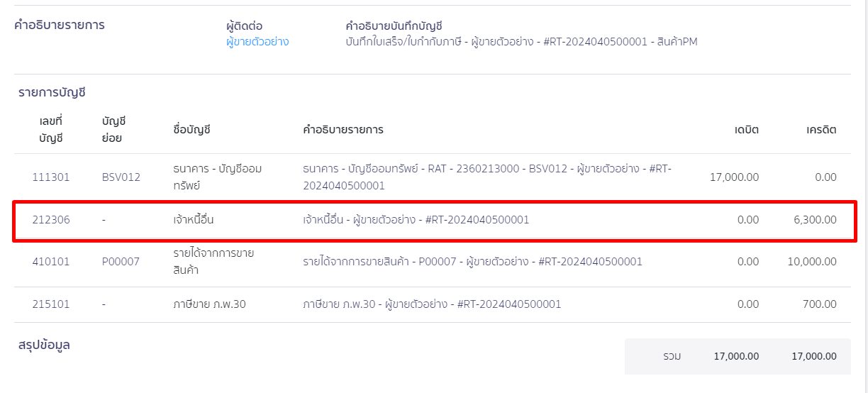Click the credit amount 6,300.00
The image size is (868, 393).
point(816,220)
